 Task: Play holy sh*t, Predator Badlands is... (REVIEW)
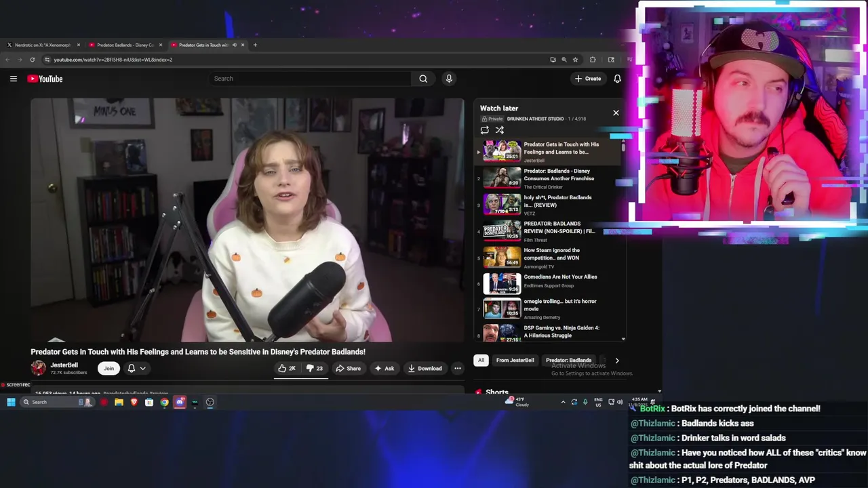tap(548, 205)
